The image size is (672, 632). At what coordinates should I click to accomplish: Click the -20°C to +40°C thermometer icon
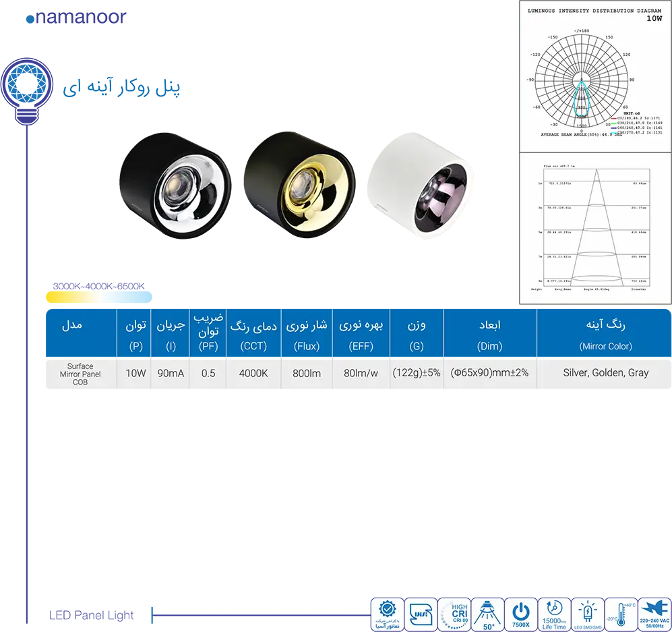click(x=621, y=614)
